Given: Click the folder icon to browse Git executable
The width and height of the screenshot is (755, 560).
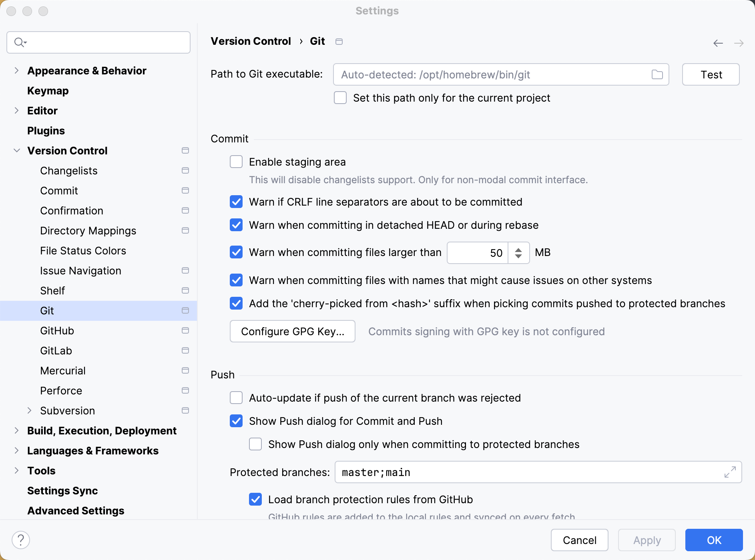Looking at the screenshot, I should pyautogui.click(x=657, y=74).
